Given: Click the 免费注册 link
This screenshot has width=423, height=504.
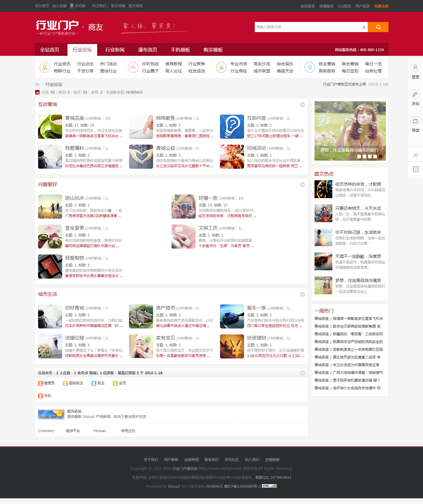Looking at the screenshot, I should [x=381, y=6].
